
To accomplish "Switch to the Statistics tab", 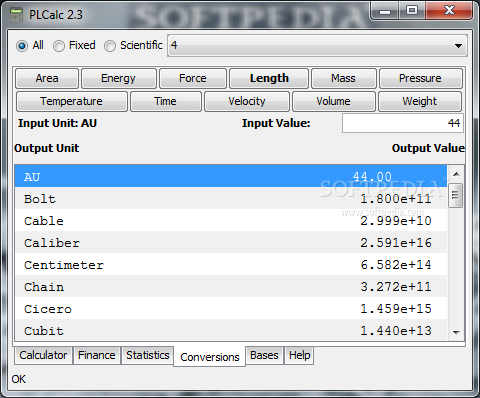I will click(148, 355).
